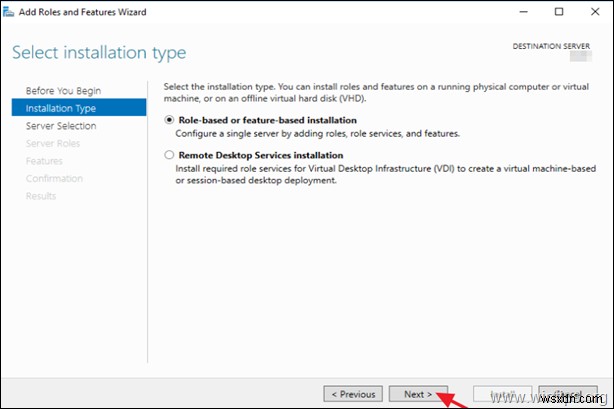Maximize the wizard window

point(559,12)
